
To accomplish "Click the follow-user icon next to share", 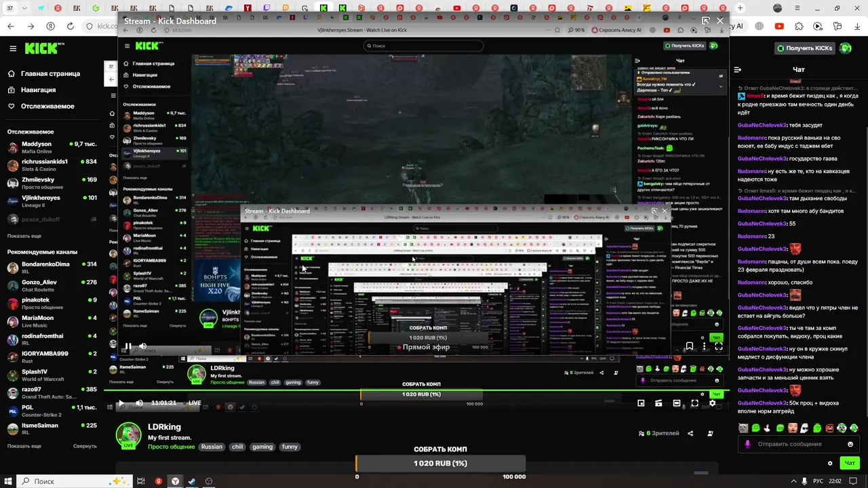I will point(710,433).
